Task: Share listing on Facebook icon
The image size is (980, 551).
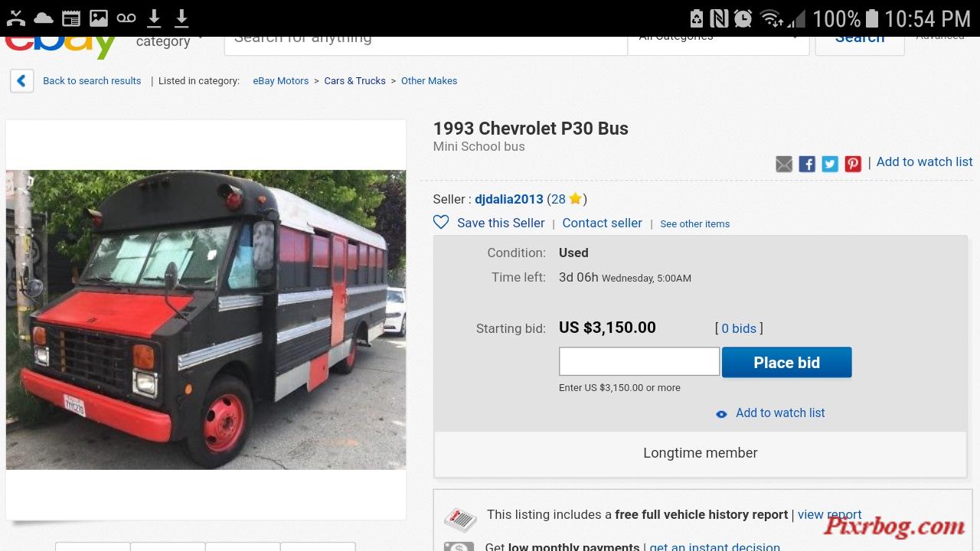Action: pyautogui.click(x=807, y=164)
